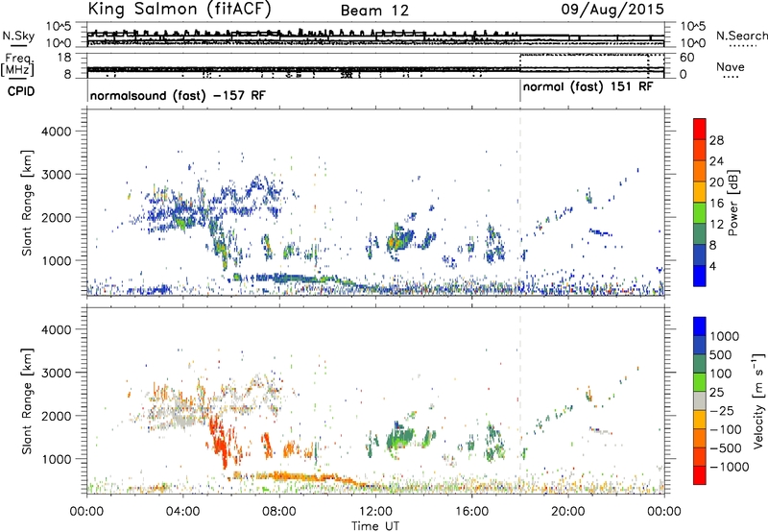768x532 pixels.
Task: Click the date 09/Aug/2015
Action: tap(612, 9)
